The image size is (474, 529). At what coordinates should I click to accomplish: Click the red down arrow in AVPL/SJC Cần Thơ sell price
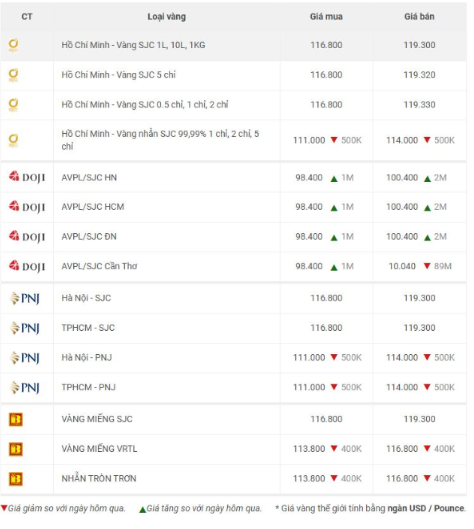427,266
